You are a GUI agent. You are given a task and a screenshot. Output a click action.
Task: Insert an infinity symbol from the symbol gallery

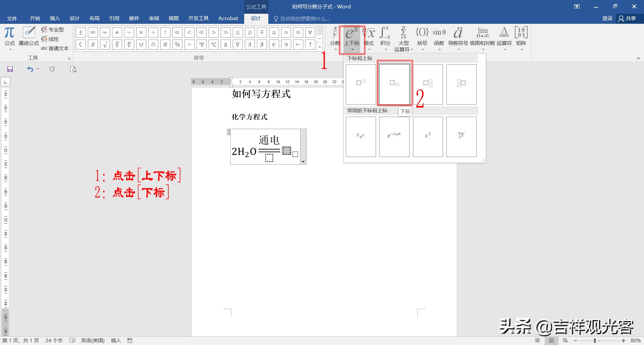point(93,32)
